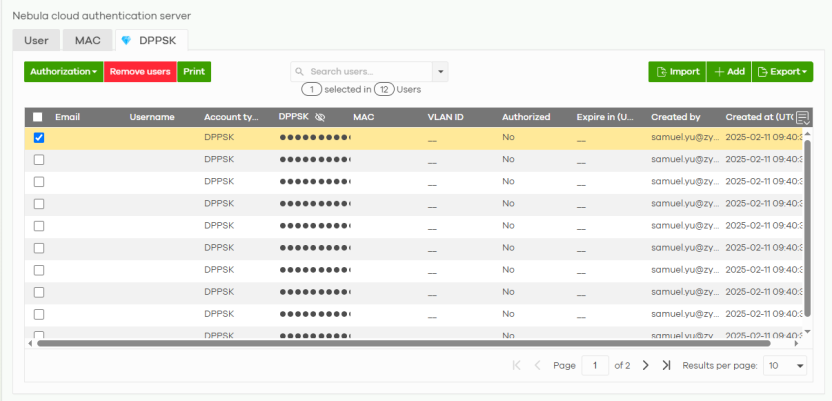
Task: Check the second row user checkbox
Action: tap(39, 160)
